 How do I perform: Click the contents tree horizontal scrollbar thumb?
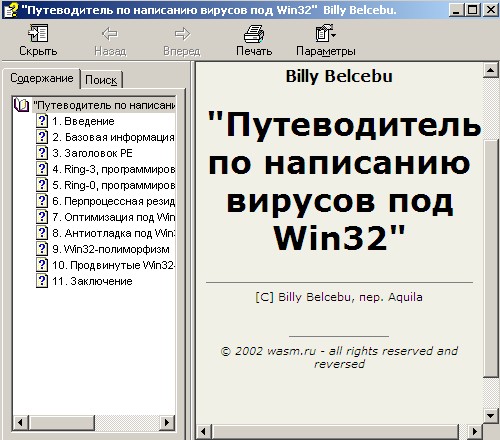(x=62, y=423)
